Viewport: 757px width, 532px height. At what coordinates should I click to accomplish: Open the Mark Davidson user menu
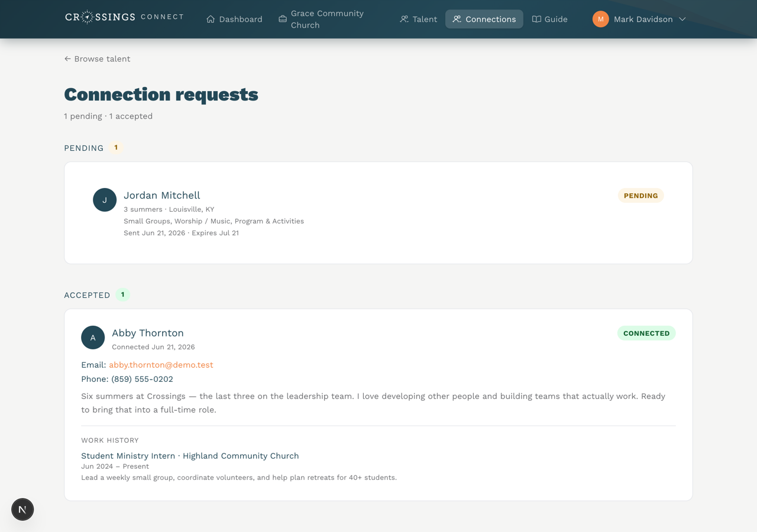coord(639,20)
